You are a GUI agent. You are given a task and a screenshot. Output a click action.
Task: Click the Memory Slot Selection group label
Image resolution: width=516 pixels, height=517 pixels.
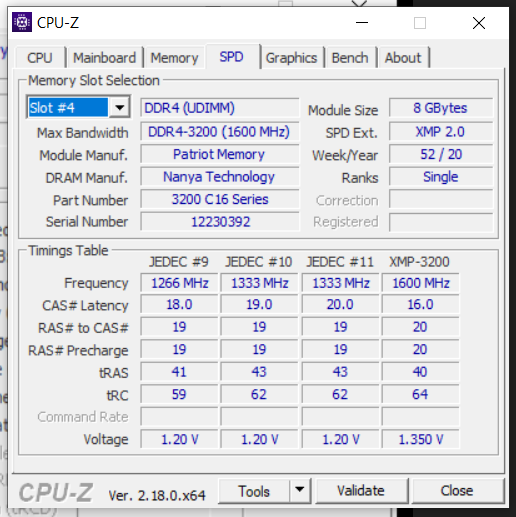point(94,81)
